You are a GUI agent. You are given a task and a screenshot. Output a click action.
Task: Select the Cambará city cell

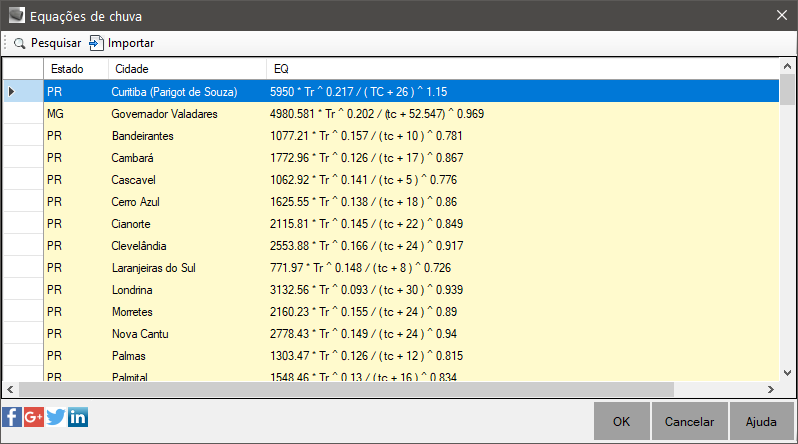(187, 157)
